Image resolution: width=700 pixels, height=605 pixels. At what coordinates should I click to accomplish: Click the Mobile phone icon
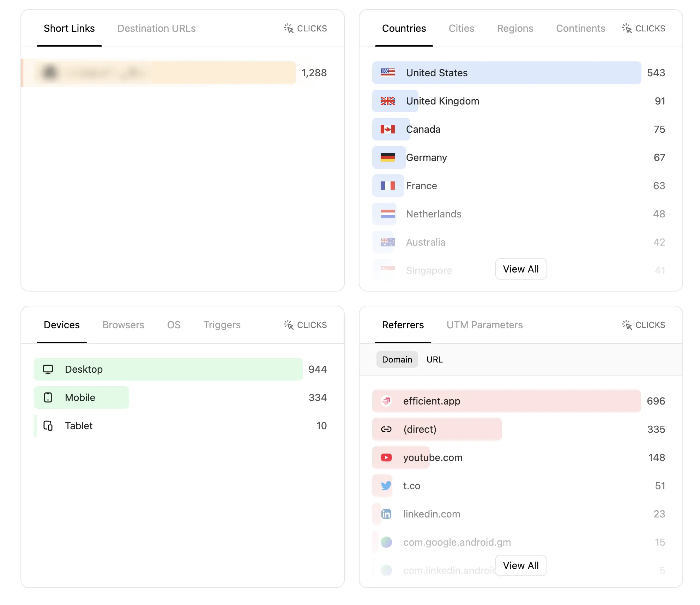[x=48, y=397]
